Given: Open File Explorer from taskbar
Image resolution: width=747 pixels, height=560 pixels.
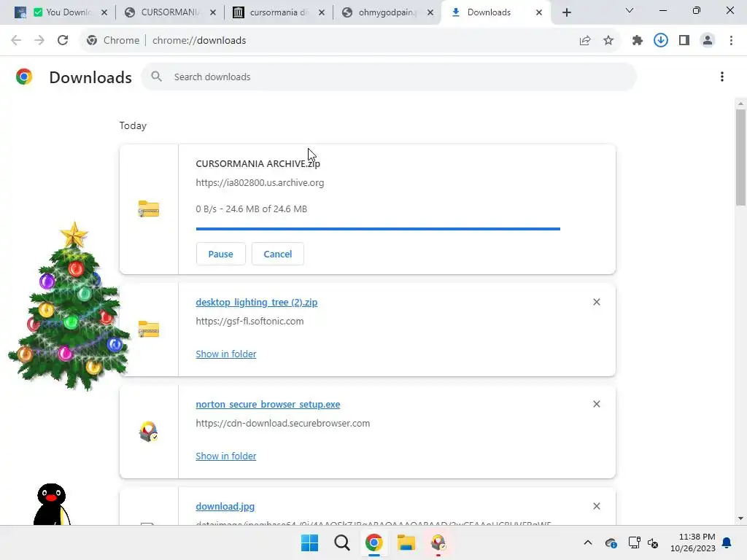Looking at the screenshot, I should tap(406, 542).
